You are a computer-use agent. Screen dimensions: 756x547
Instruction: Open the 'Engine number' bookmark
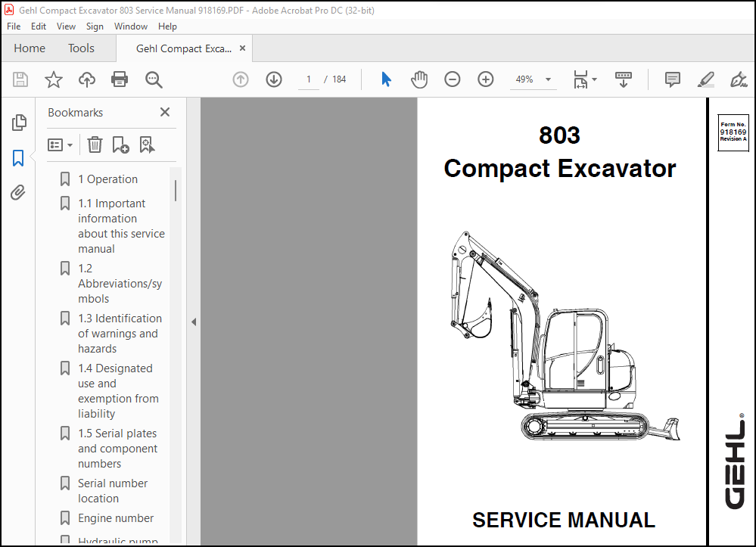tap(116, 518)
